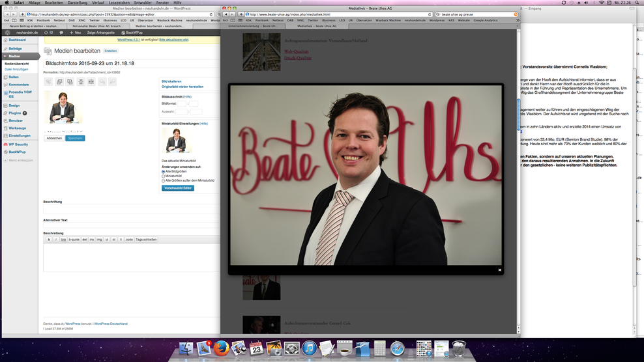Select 'Alle Größen außer dem Miniaturbild' option
644x362 pixels.
point(163,180)
